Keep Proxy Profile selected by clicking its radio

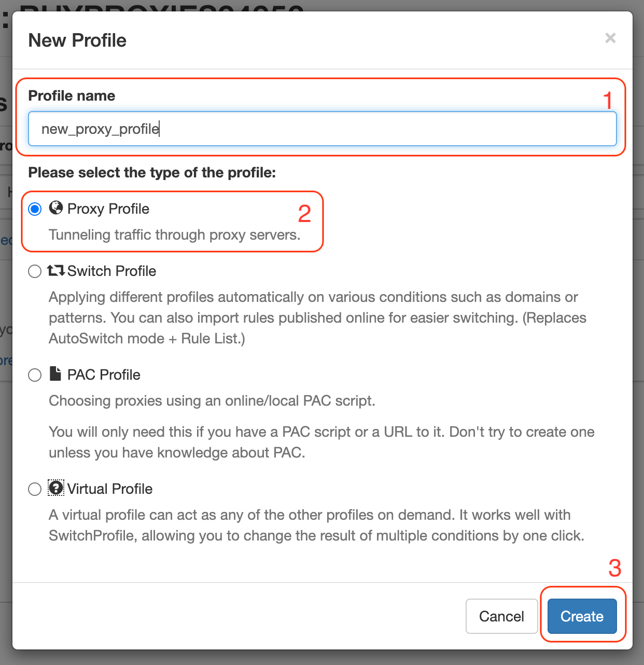34,209
